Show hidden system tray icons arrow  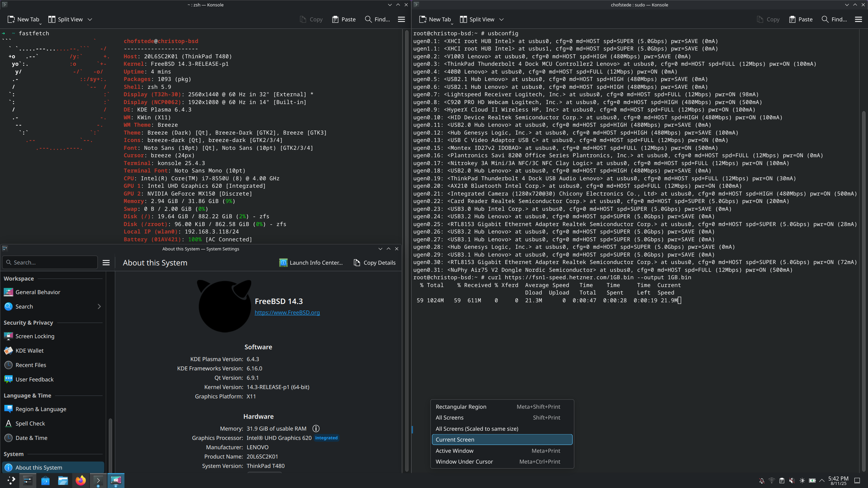pyautogui.click(x=822, y=481)
